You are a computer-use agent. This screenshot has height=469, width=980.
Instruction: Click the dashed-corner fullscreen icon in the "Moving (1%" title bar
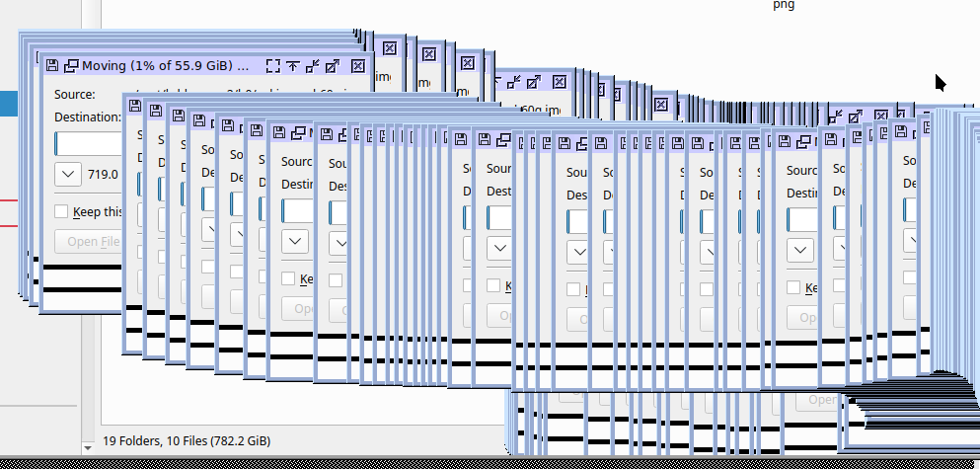point(273,66)
